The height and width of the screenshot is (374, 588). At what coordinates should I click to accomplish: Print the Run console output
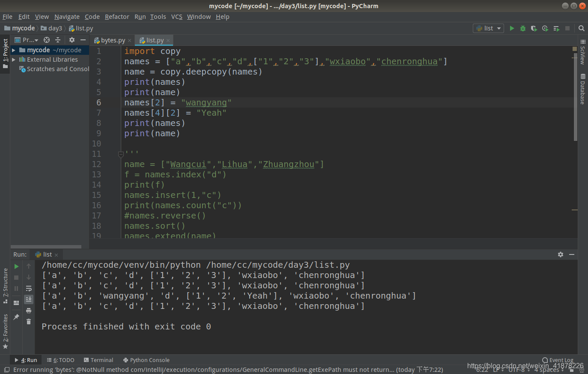29,311
